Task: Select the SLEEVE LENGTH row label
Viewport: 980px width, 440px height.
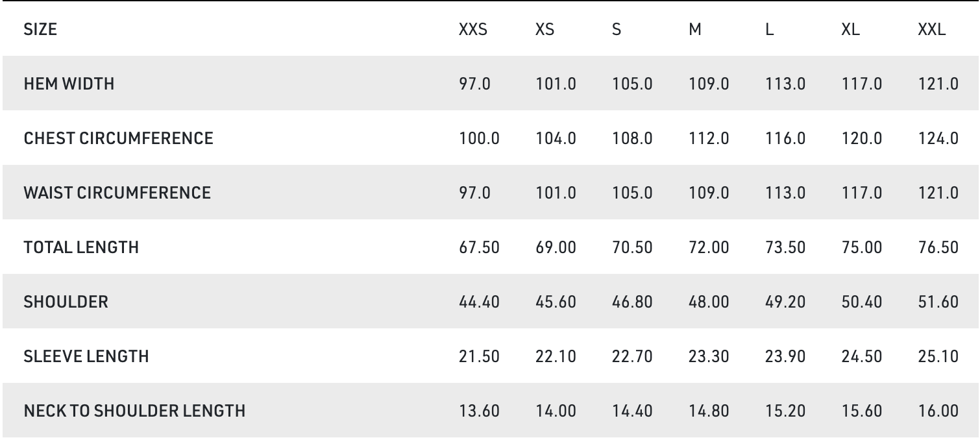Action: click(86, 356)
